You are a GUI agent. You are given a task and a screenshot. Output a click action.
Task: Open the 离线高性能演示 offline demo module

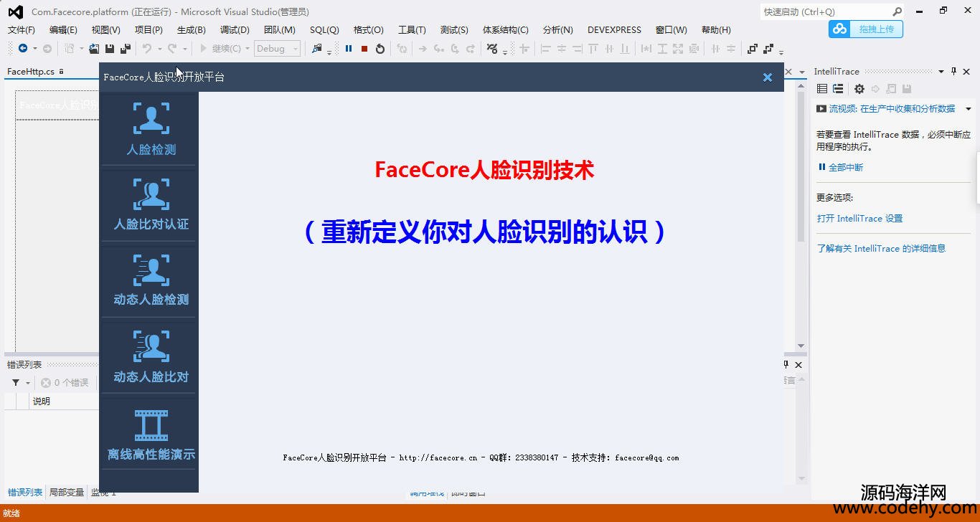pyautogui.click(x=151, y=434)
